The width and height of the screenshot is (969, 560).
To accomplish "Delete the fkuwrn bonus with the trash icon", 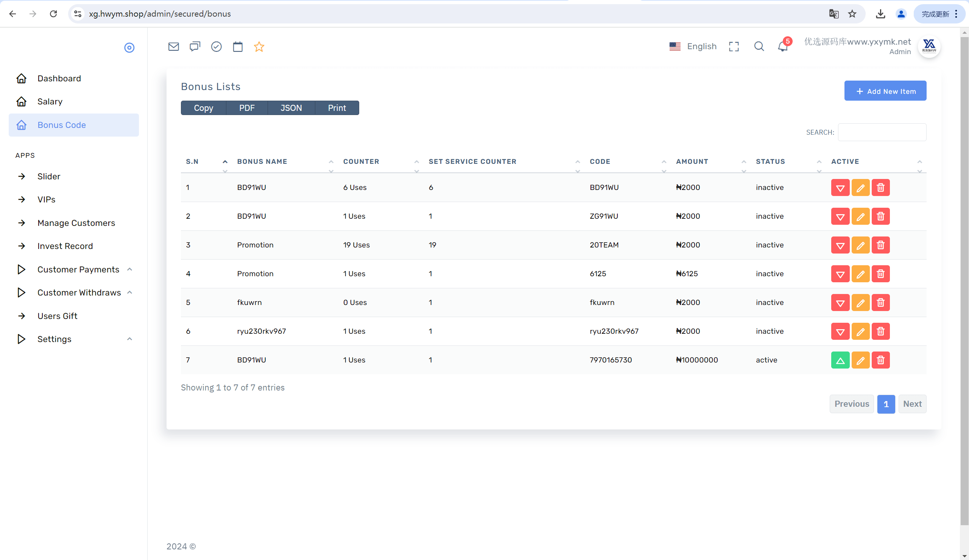I will point(880,303).
